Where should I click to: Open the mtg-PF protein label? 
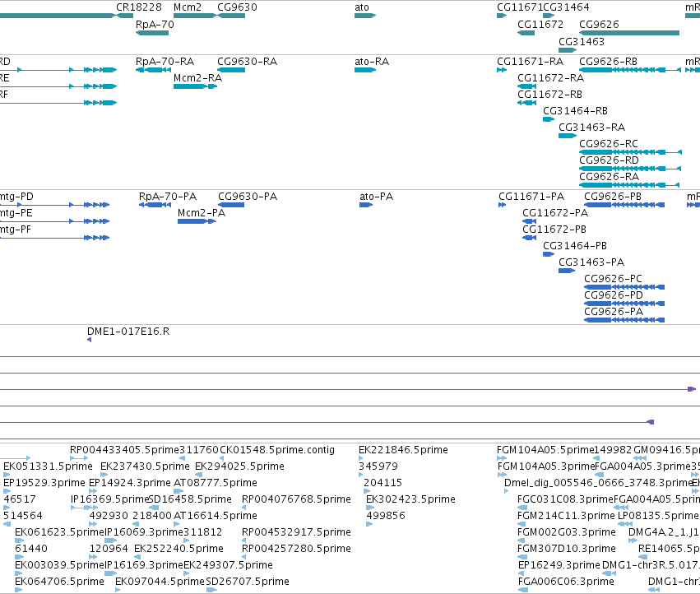(x=16, y=230)
